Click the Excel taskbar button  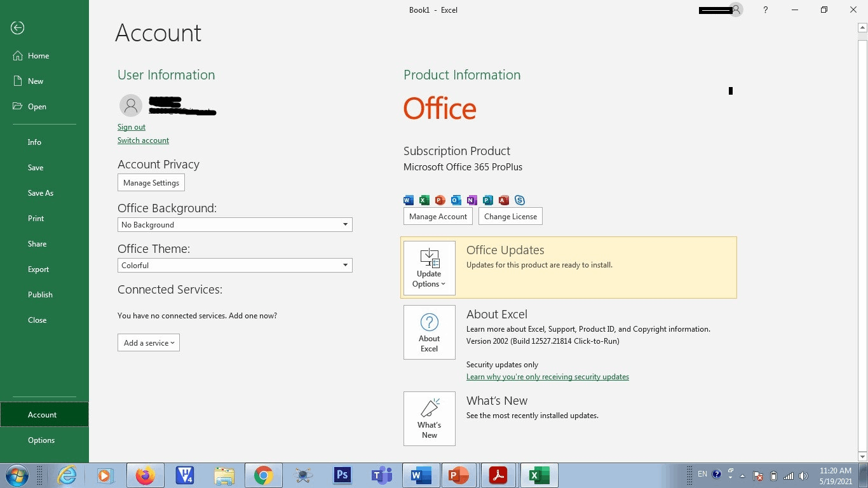(539, 475)
